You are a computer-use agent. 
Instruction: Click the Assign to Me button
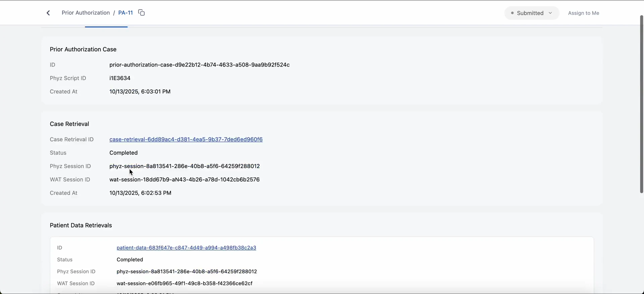tap(584, 13)
